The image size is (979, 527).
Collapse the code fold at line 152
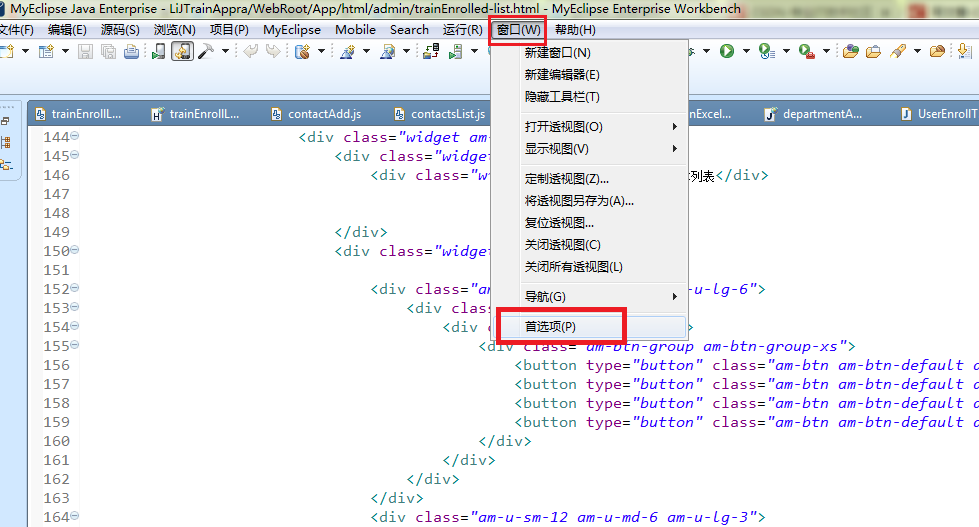(x=74, y=288)
